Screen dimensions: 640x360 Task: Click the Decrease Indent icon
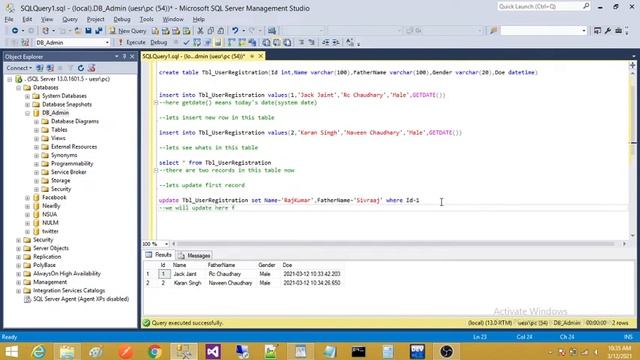(x=326, y=42)
